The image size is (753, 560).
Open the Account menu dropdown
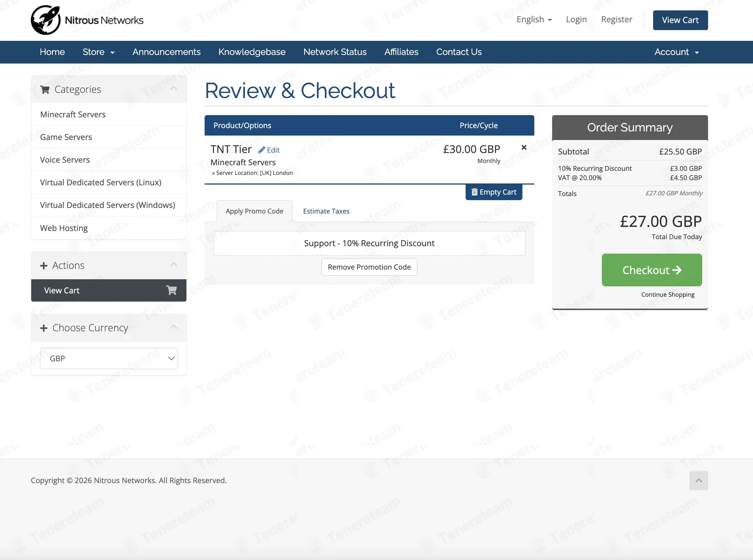pos(677,52)
